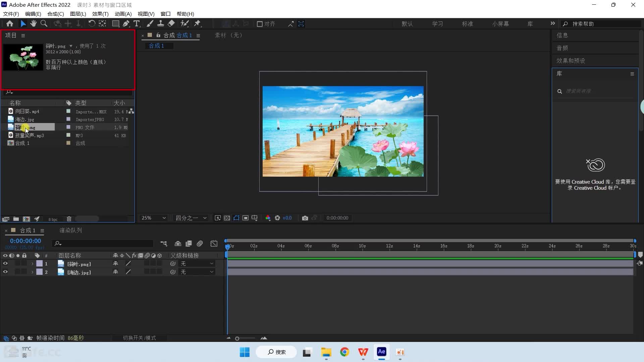Screen dimensions: 644x362
Task: Open the 文件(F) menu
Action: click(x=11, y=14)
